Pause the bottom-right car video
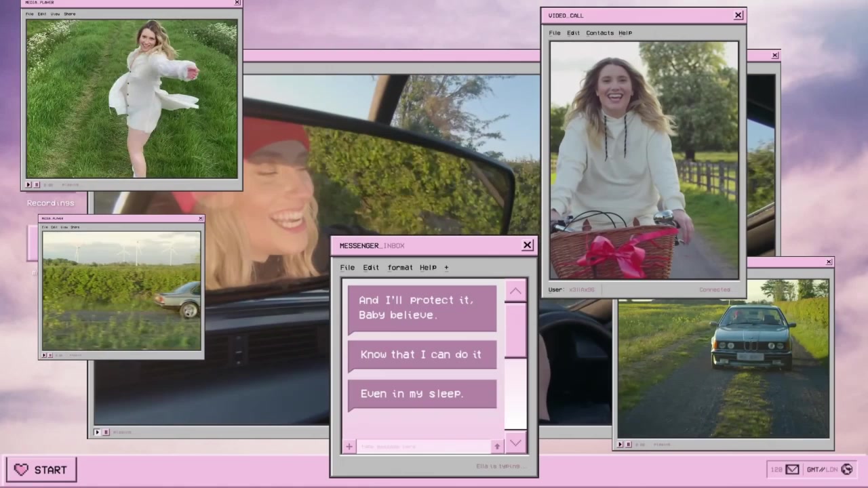The height and width of the screenshot is (488, 868). (x=628, y=445)
